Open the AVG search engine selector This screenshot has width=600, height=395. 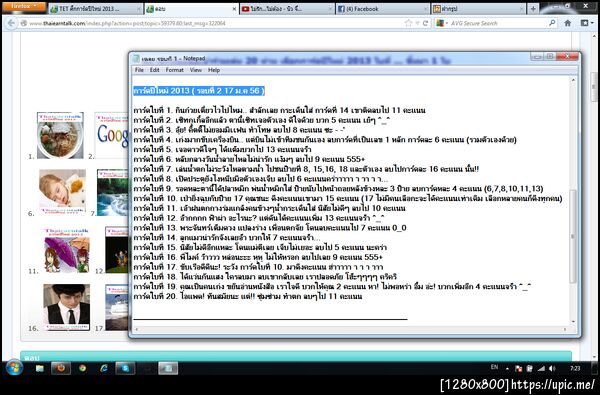(x=442, y=23)
